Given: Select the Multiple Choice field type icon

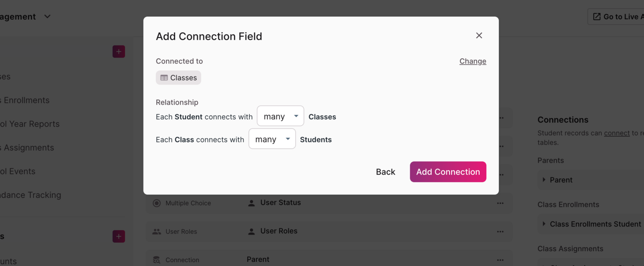Looking at the screenshot, I should pos(157,203).
